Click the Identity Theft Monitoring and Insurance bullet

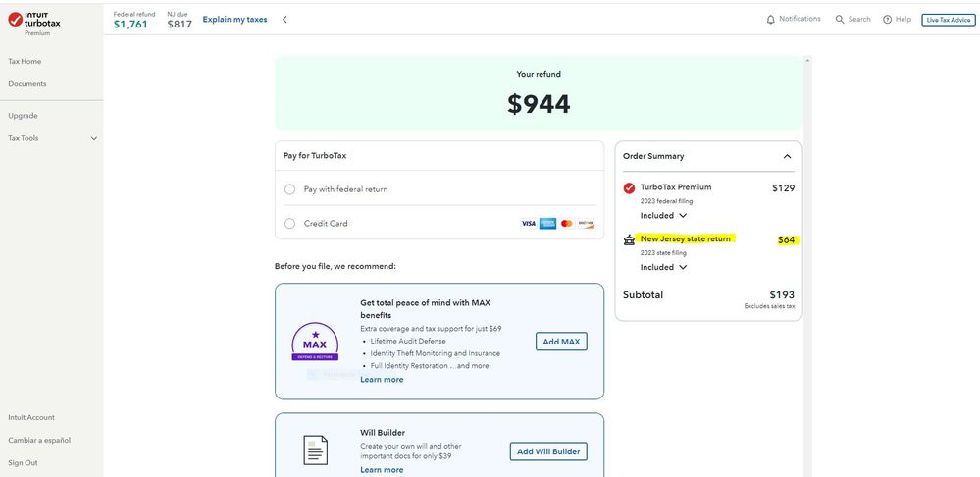tap(435, 353)
